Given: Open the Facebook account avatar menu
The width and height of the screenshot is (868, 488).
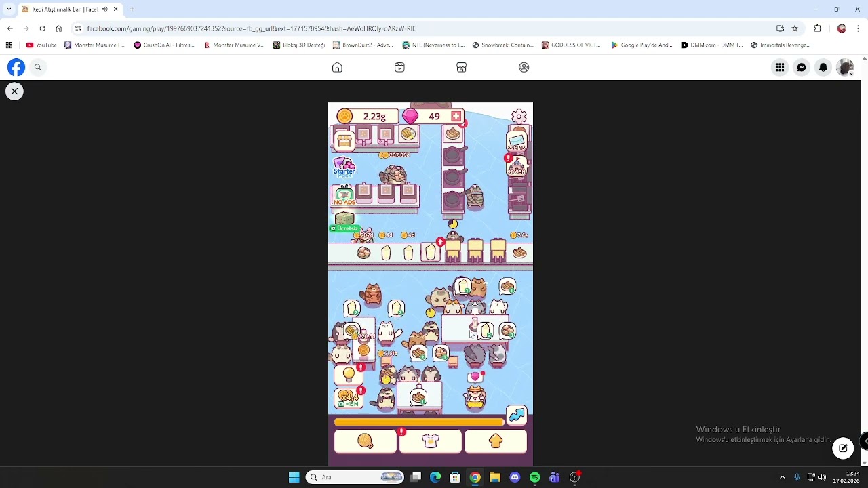Looking at the screenshot, I should point(845,67).
